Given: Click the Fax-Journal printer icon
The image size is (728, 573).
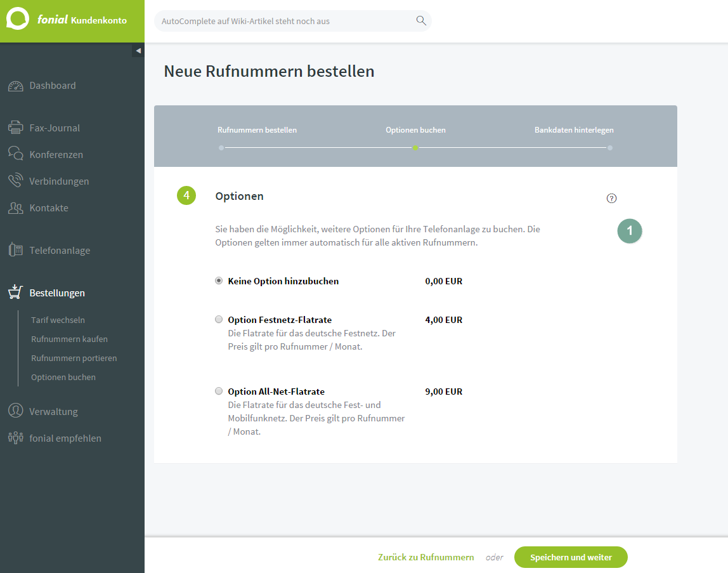Looking at the screenshot, I should (x=15, y=128).
